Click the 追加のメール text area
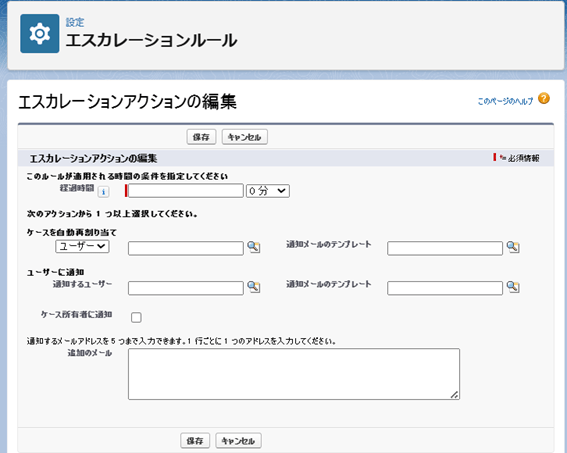The width and height of the screenshot is (567, 453). point(294,374)
